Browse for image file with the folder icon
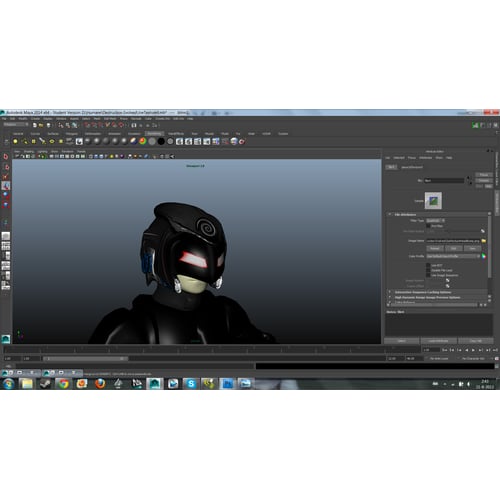 click(x=484, y=241)
